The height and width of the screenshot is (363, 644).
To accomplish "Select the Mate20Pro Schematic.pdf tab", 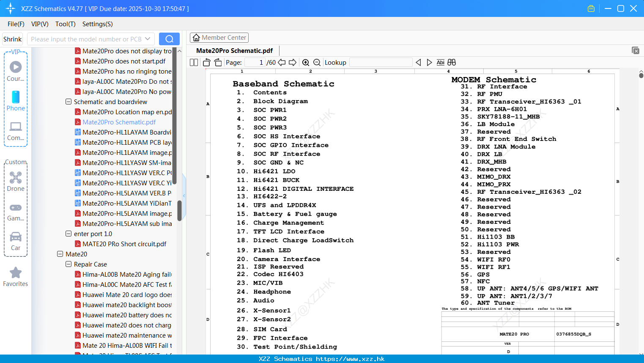I will click(x=235, y=50).
